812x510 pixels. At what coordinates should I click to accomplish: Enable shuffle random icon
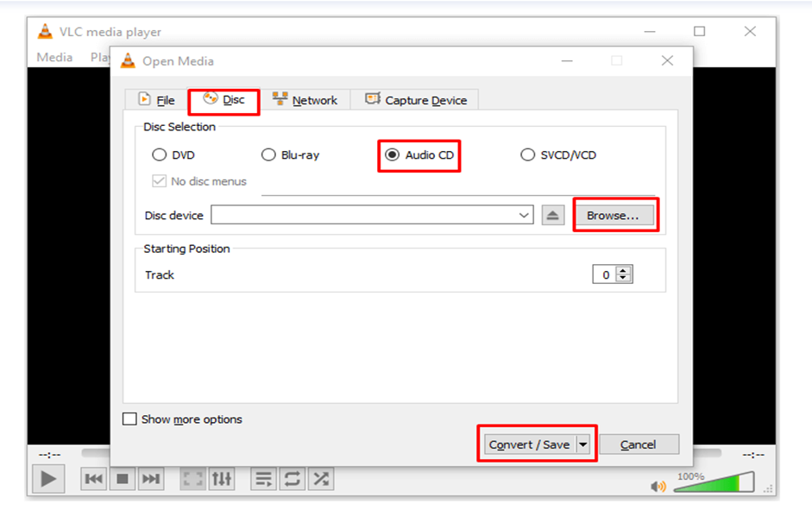point(321,478)
